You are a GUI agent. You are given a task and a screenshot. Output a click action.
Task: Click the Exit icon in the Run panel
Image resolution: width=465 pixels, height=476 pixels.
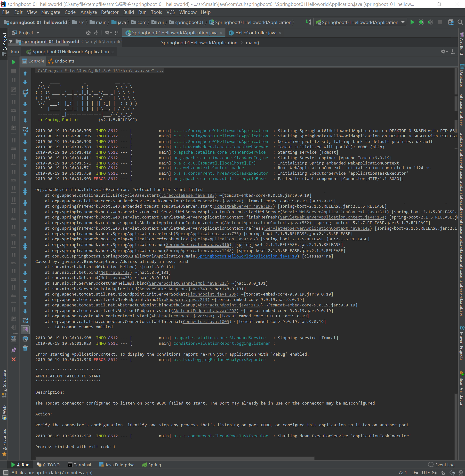[13, 328]
